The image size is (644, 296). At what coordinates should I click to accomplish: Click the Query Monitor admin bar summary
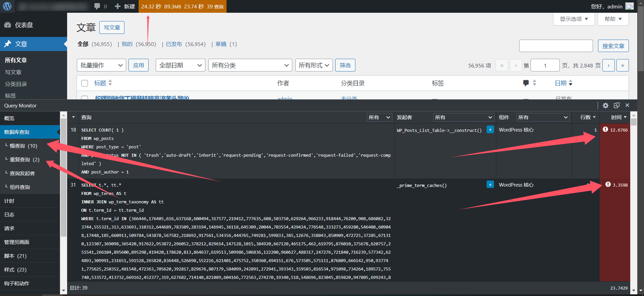tap(182, 6)
